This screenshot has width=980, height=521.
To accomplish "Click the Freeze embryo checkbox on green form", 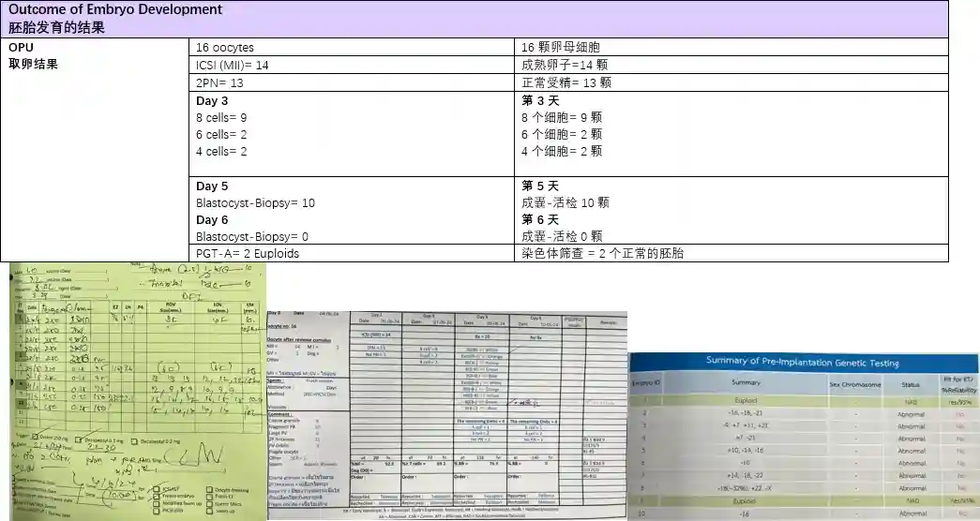I will tap(156, 495).
